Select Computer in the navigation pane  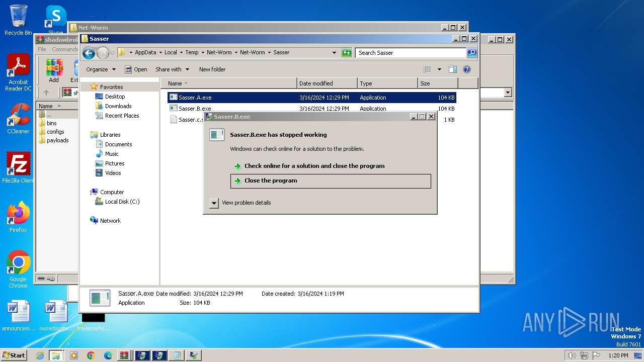click(112, 192)
